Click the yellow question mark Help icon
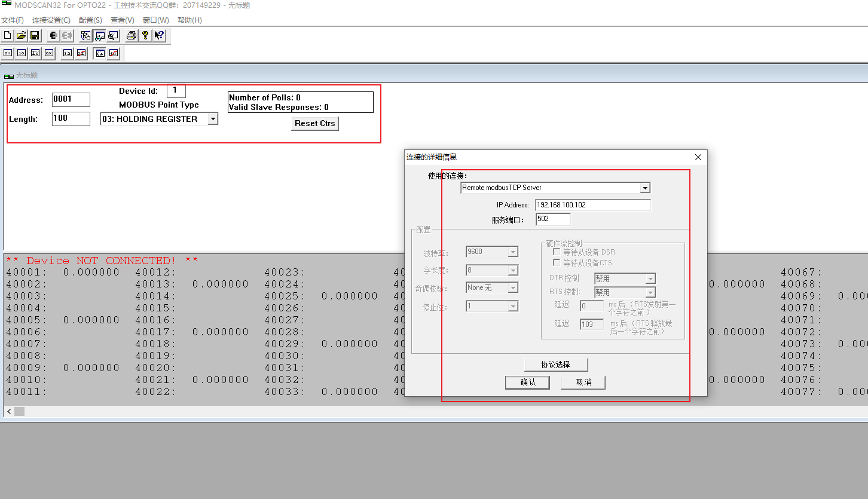868x499 pixels. tap(145, 36)
